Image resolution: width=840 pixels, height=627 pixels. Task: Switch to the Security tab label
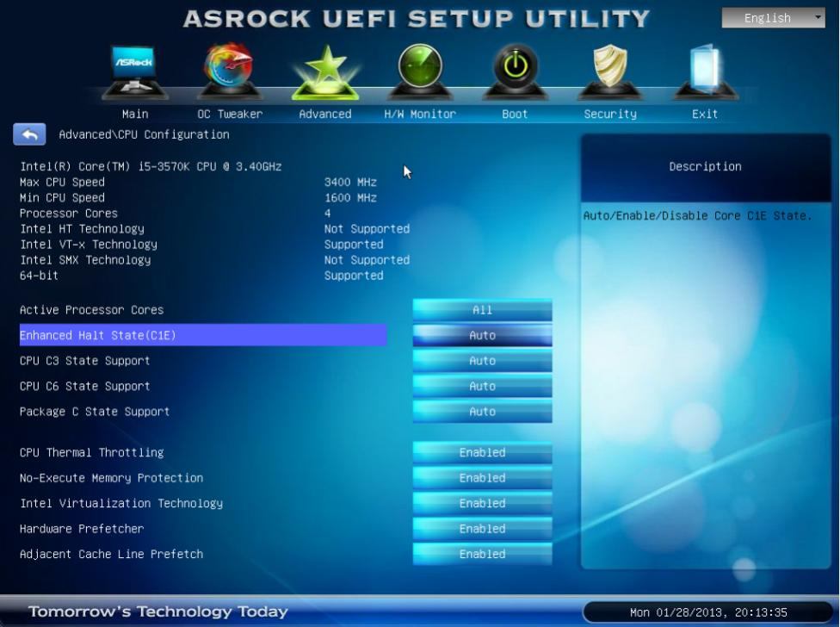pos(610,114)
